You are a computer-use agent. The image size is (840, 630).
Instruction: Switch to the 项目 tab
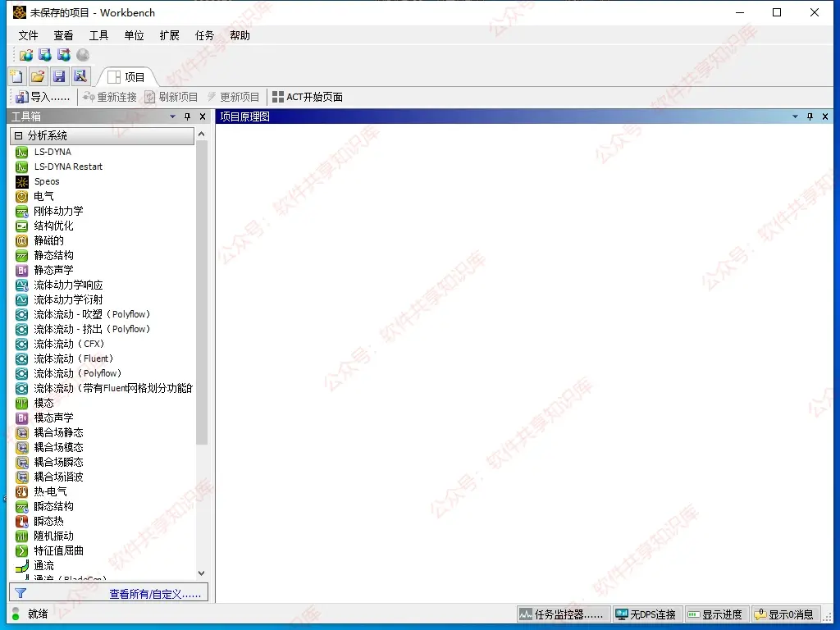point(126,77)
